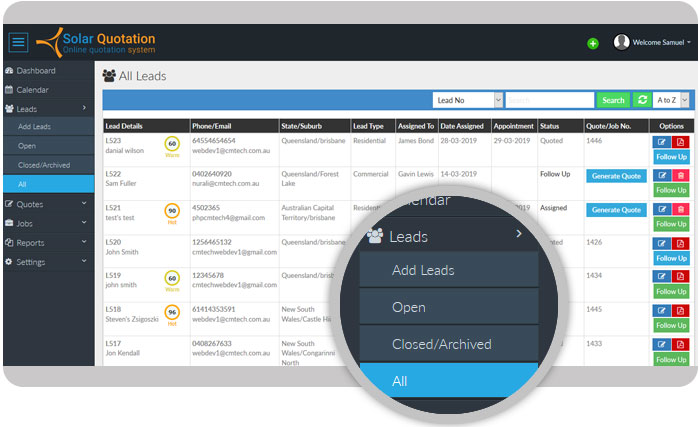The width and height of the screenshot is (700, 427).
Task: Click the green plus add icon
Action: click(593, 43)
